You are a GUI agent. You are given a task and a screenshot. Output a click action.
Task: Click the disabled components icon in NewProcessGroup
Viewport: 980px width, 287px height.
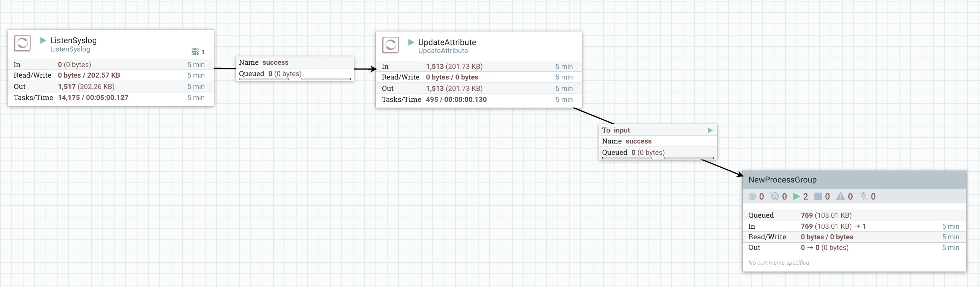pos(864,196)
